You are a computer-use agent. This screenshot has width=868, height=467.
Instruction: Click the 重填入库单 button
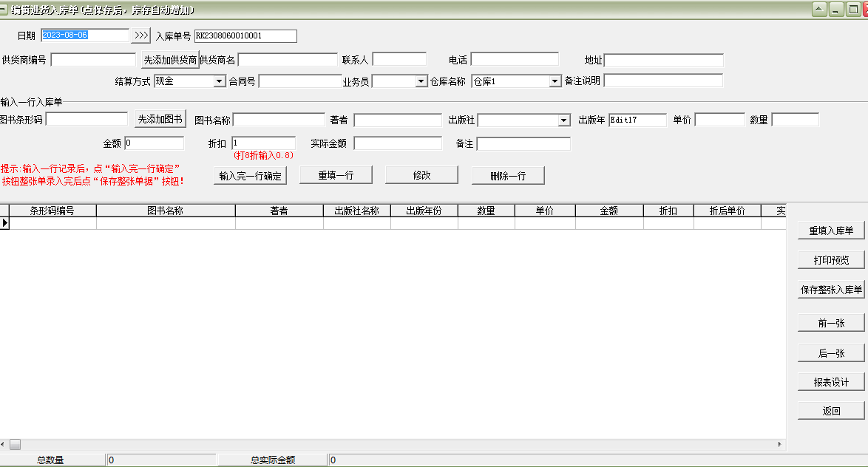[831, 231]
